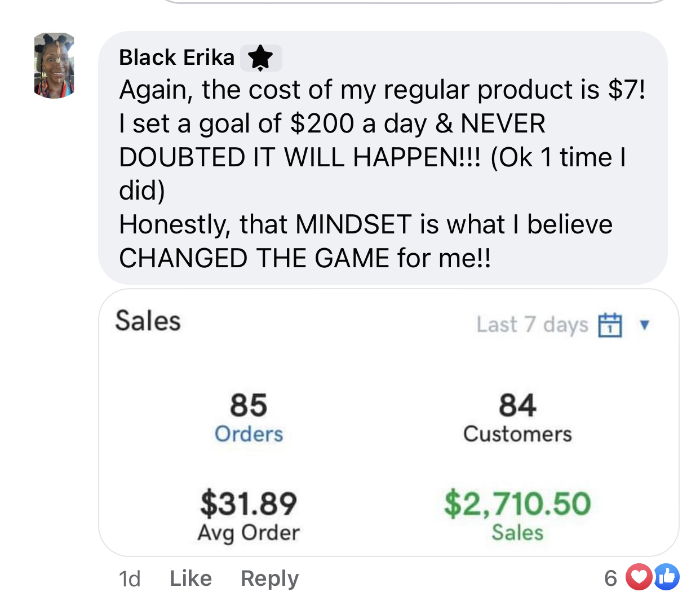
Task: Open the green Sales label
Action: pos(517,533)
